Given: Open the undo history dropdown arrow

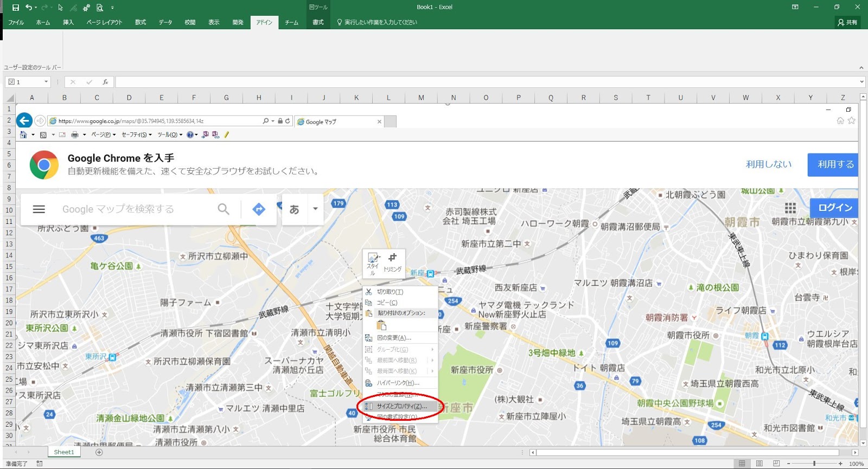Looking at the screenshot, I should pyautogui.click(x=36, y=8).
